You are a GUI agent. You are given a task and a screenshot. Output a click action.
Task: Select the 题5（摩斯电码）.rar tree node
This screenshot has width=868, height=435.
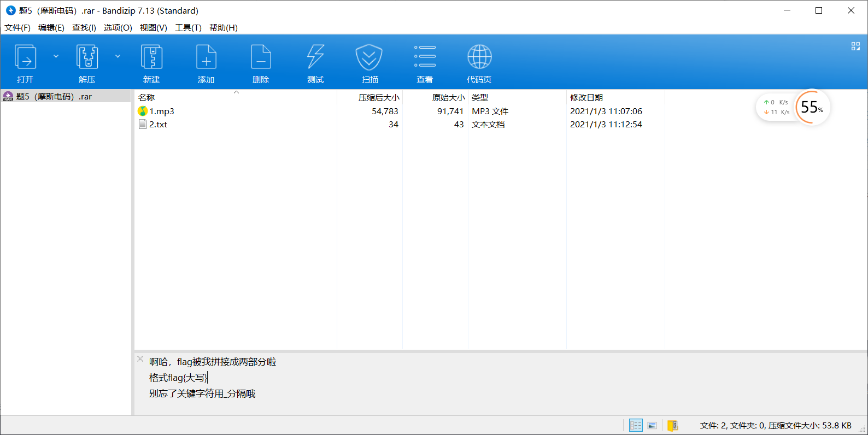[x=54, y=97]
